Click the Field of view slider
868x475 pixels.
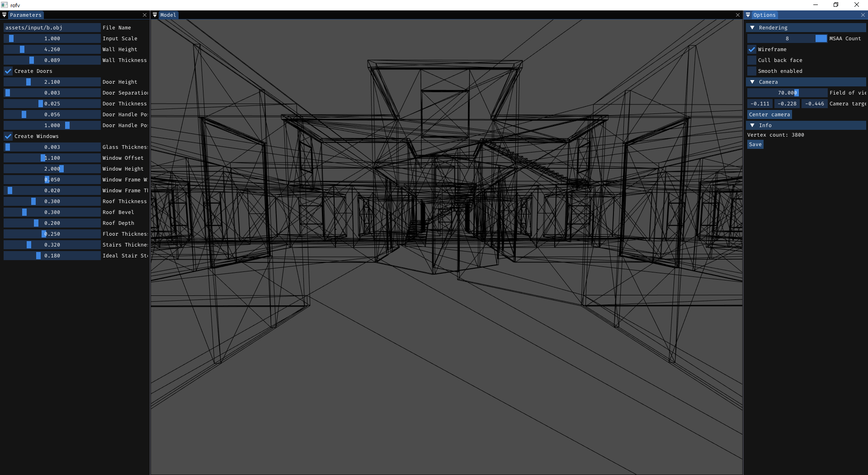pyautogui.click(x=787, y=93)
